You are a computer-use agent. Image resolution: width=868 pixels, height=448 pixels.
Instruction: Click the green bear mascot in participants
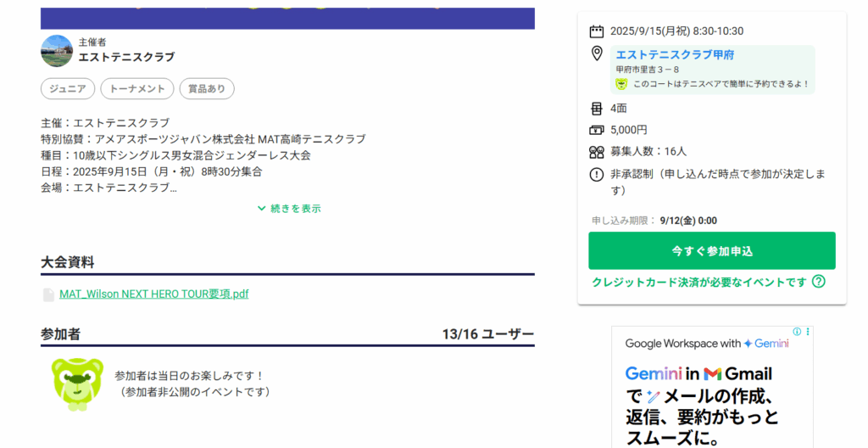click(77, 384)
